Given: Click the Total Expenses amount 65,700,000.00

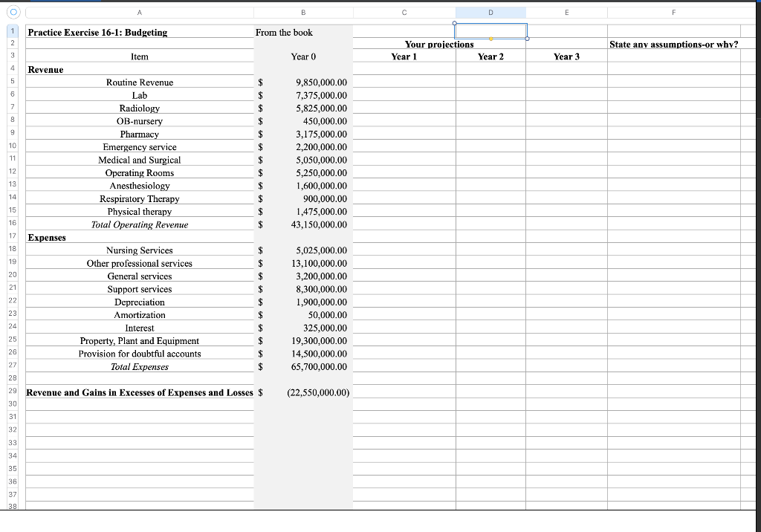Looking at the screenshot, I should [319, 367].
